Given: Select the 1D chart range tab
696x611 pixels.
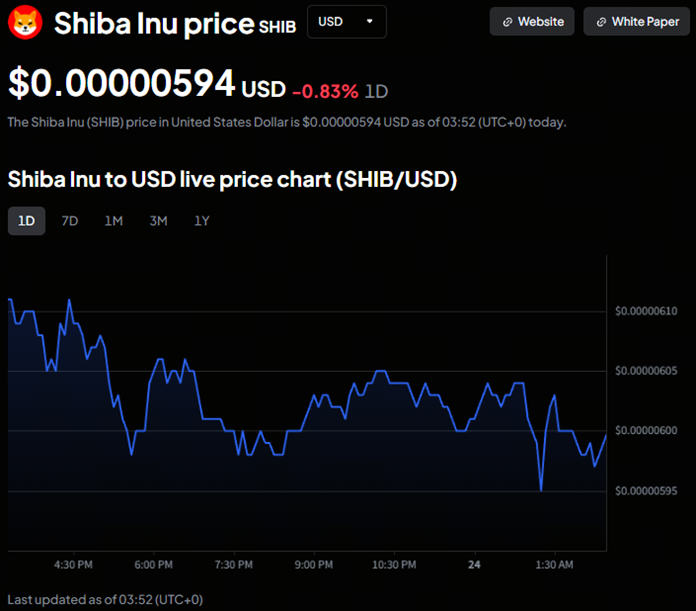Looking at the screenshot, I should tap(26, 221).
